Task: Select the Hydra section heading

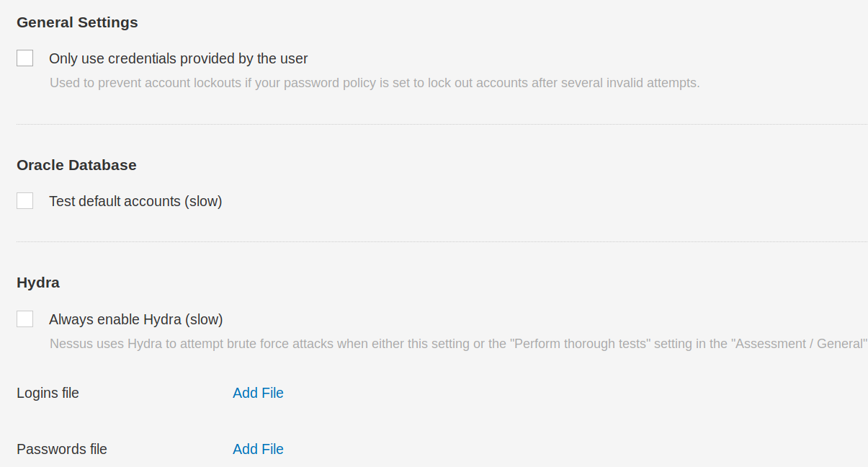Action: (38, 283)
